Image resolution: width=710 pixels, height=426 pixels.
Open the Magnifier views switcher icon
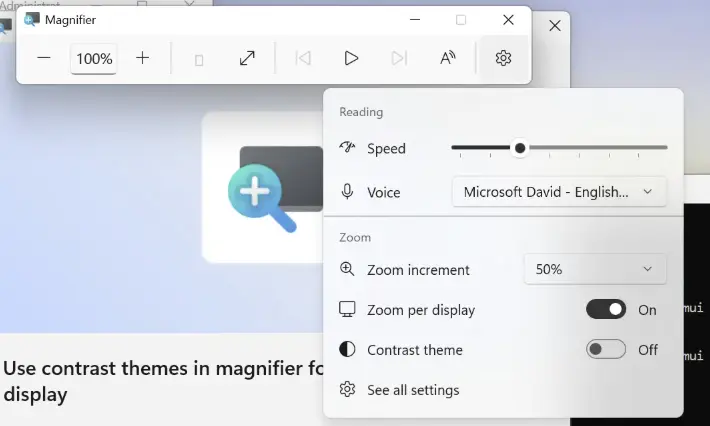(199, 59)
